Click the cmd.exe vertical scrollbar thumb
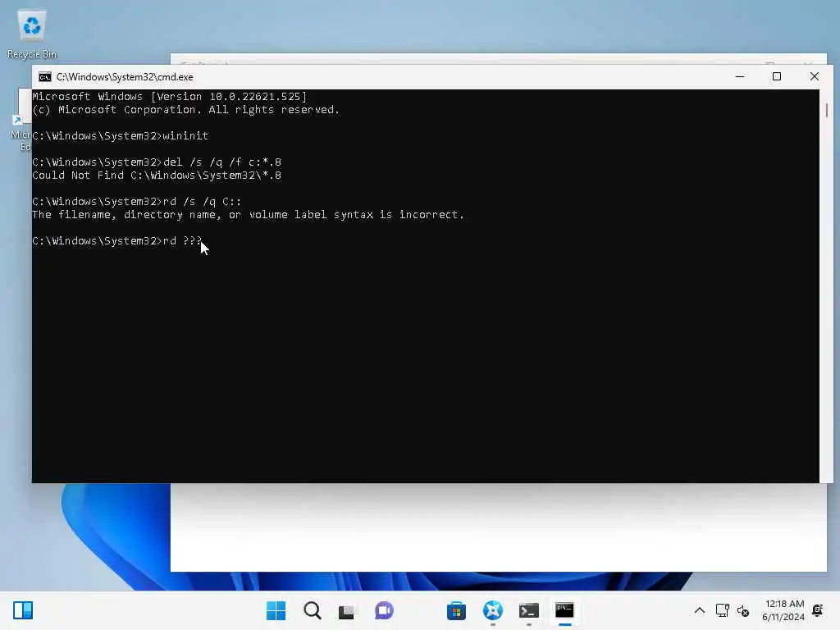The height and width of the screenshot is (630, 840). click(x=827, y=111)
